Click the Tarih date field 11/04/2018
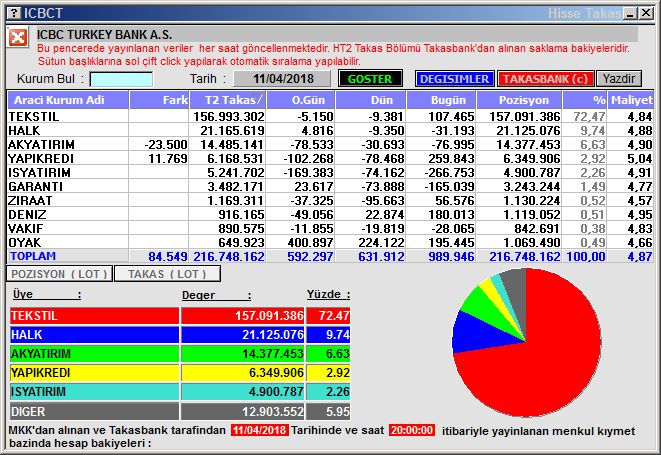The image size is (661, 455). pyautogui.click(x=282, y=79)
